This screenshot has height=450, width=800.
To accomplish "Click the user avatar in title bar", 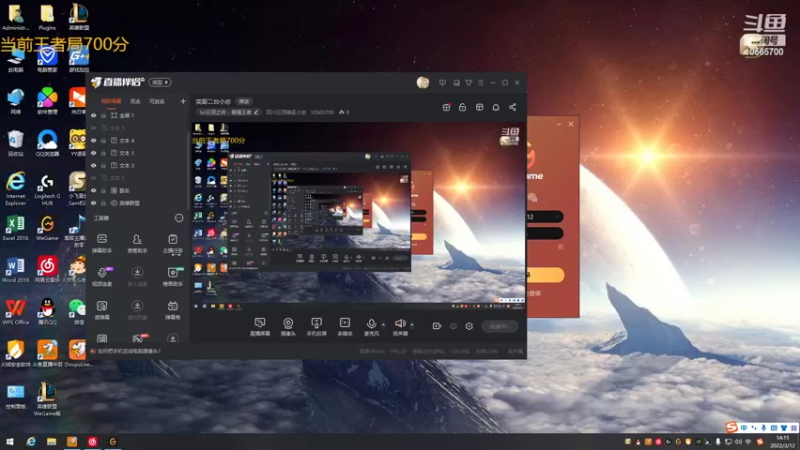I will tap(423, 83).
